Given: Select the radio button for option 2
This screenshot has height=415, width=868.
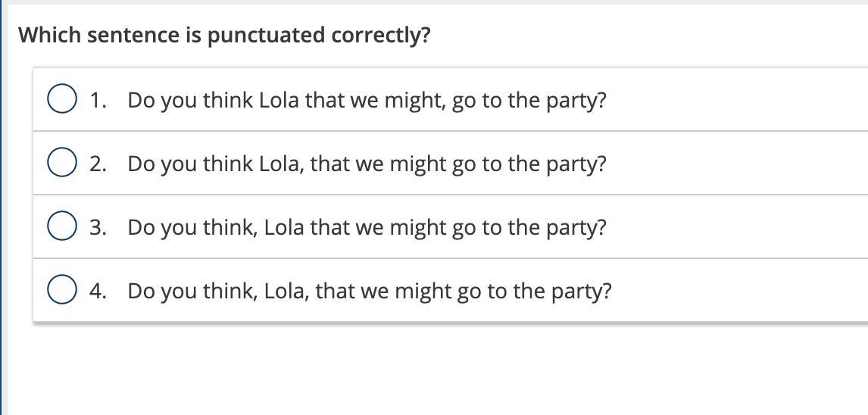Looking at the screenshot, I should 61,164.
